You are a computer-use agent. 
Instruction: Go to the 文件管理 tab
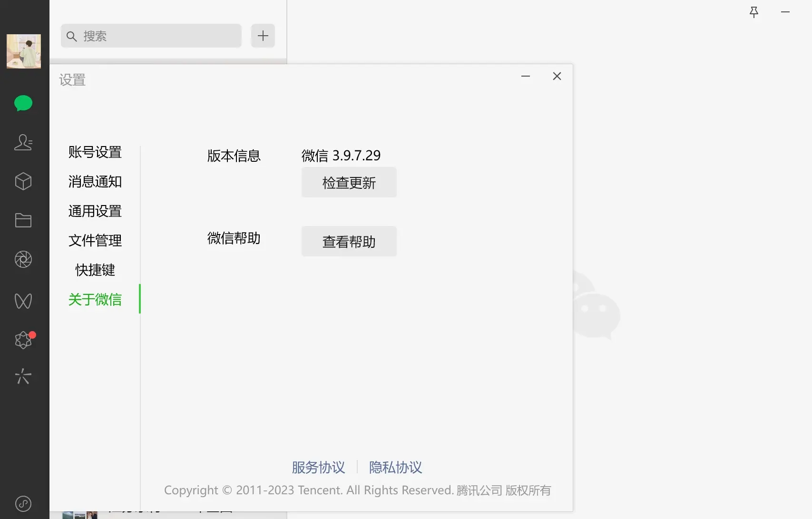coord(95,241)
